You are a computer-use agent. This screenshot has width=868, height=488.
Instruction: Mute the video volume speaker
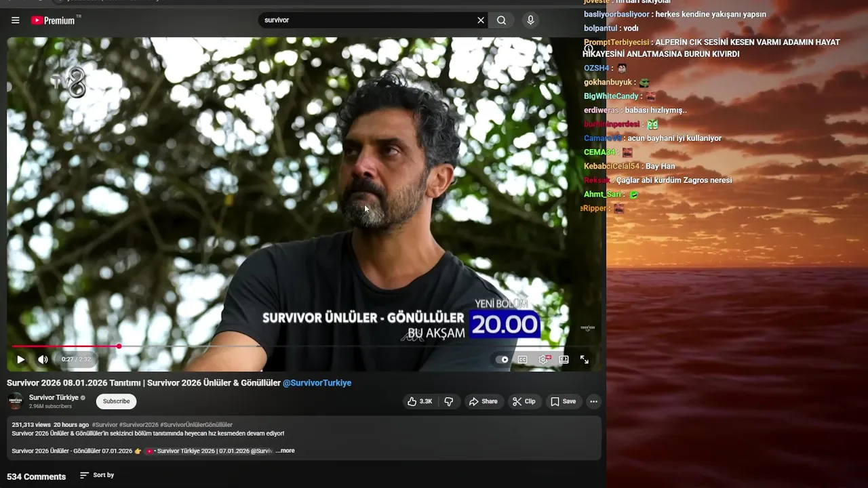coord(43,359)
